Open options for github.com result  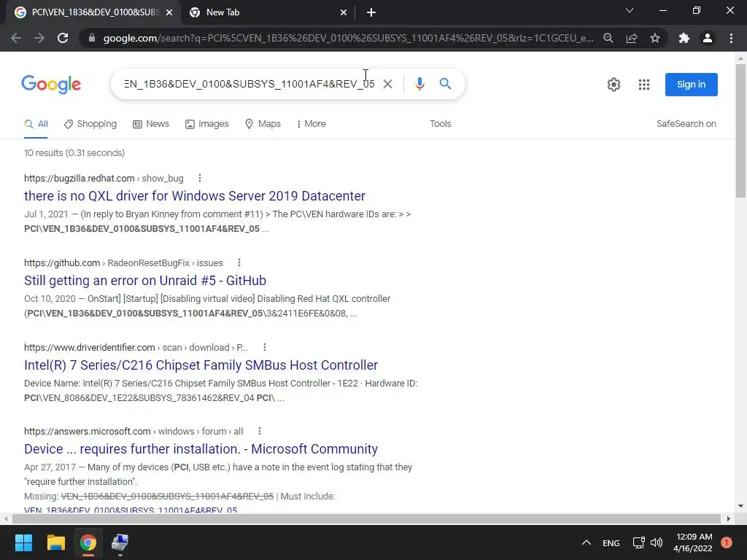[x=239, y=262]
